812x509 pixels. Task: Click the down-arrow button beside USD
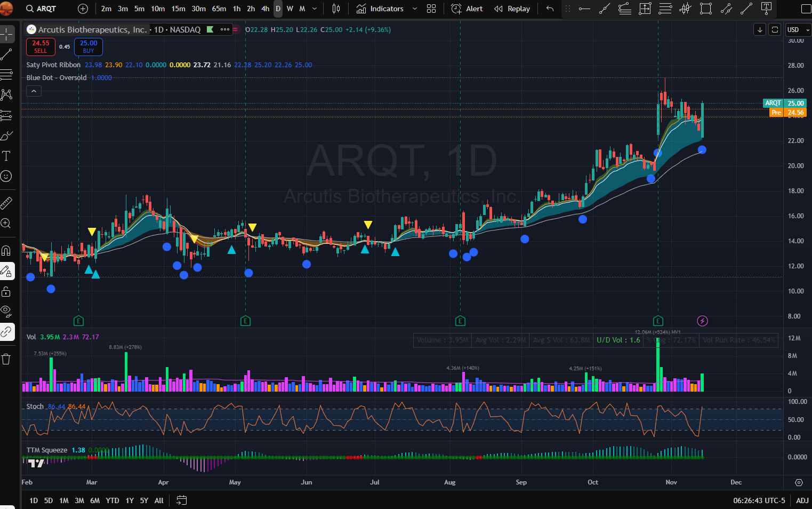tap(760, 29)
